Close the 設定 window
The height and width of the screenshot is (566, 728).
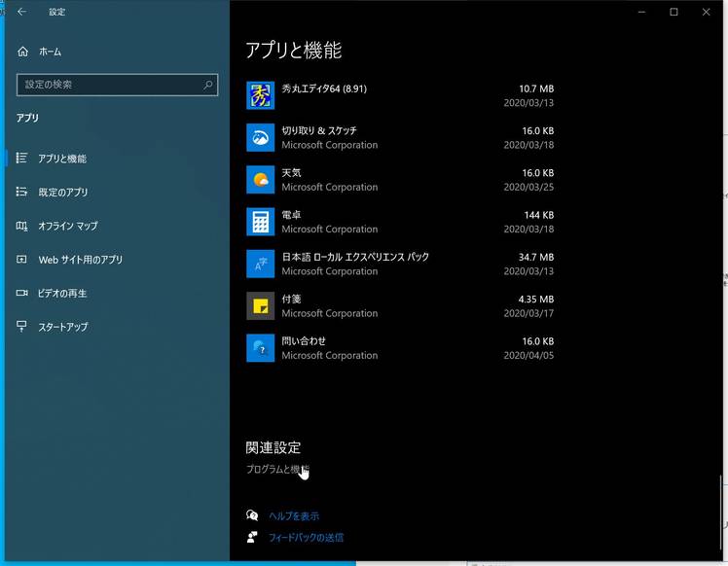coord(707,12)
